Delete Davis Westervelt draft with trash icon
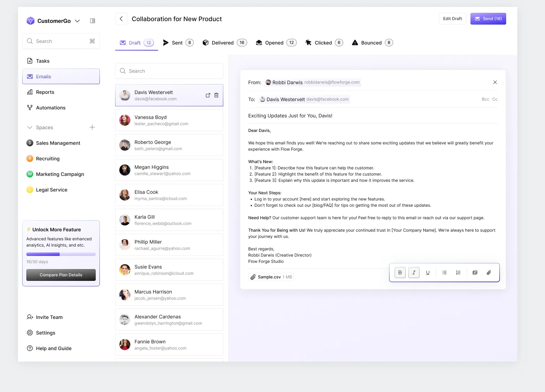This screenshot has width=545, height=392. coord(216,95)
